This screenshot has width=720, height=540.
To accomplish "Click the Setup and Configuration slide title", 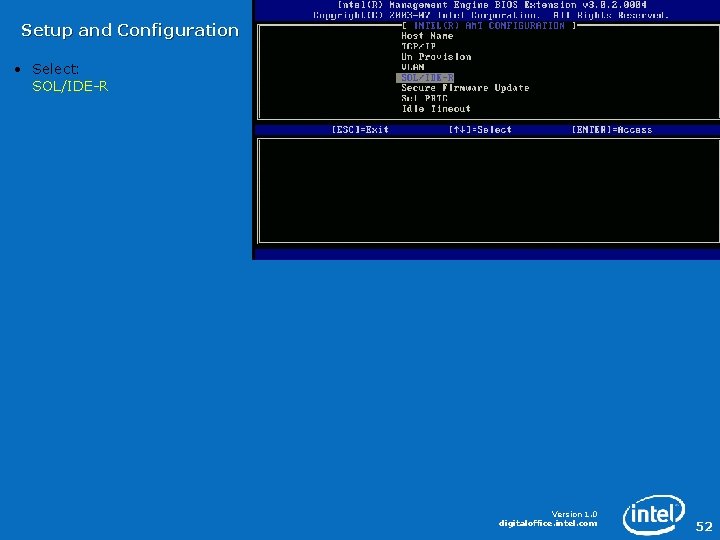I will pyautogui.click(x=130, y=30).
